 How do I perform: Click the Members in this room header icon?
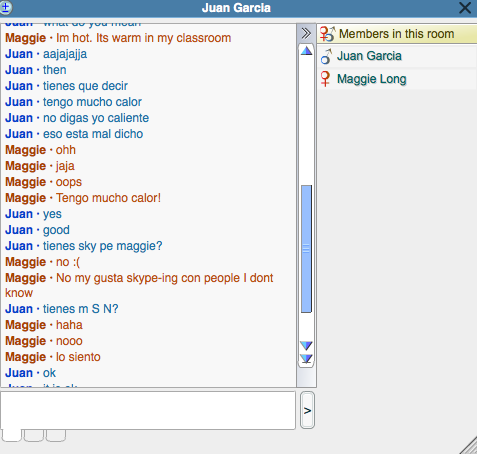(x=327, y=34)
